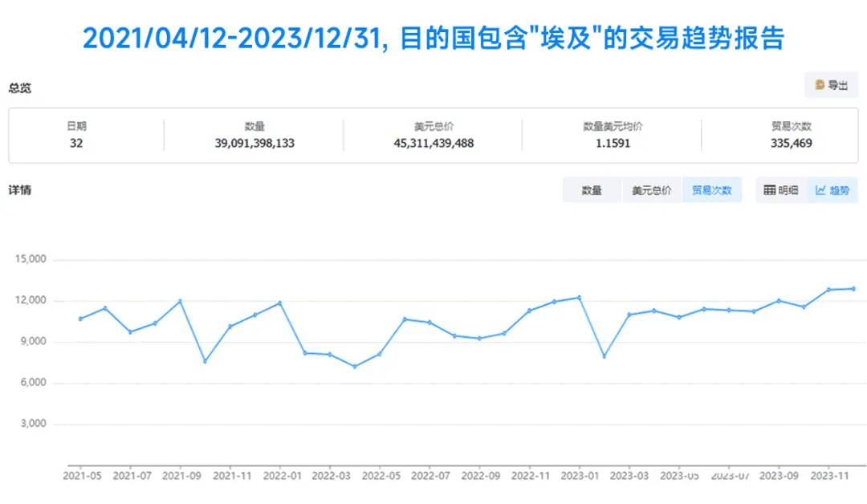Click the 导出 export button
This screenshot has height=504, width=867.
832,85
